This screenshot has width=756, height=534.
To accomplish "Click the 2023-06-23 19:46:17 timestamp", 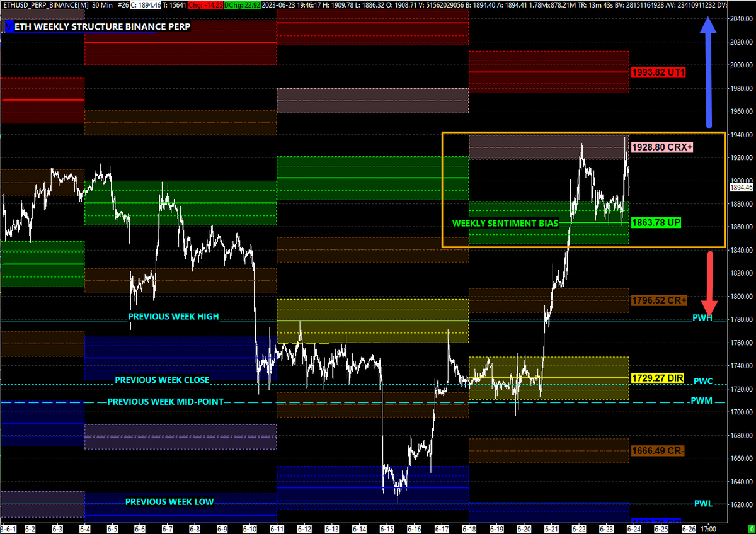I will tap(292, 5).
